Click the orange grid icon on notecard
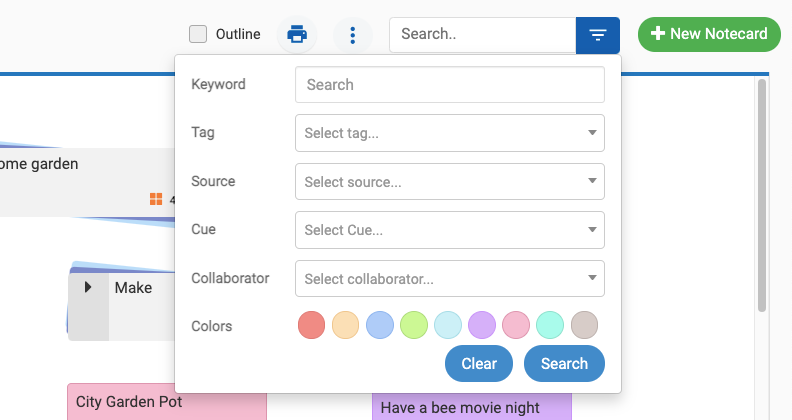Image resolution: width=792 pixels, height=420 pixels. pos(156,199)
